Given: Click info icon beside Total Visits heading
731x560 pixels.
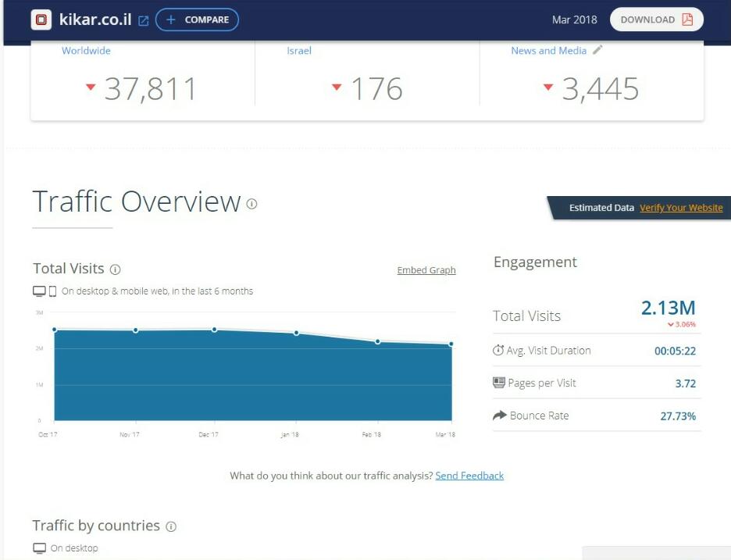Looking at the screenshot, I should coord(115,269).
